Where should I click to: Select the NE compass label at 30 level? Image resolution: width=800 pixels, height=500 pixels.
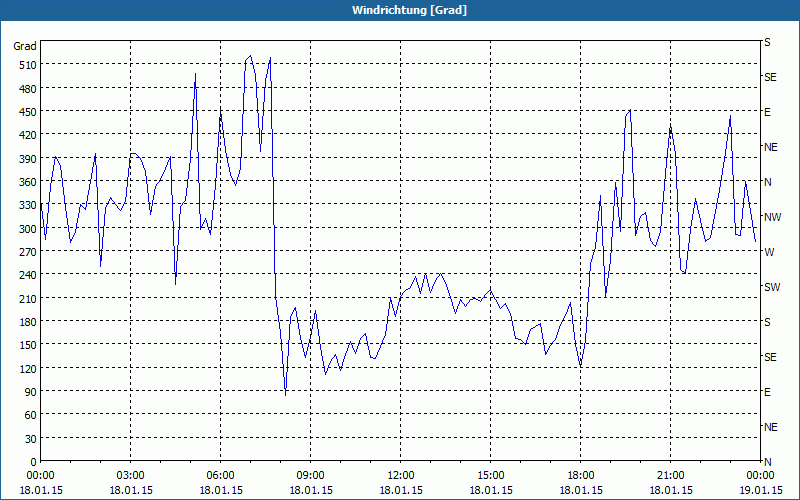click(x=771, y=427)
